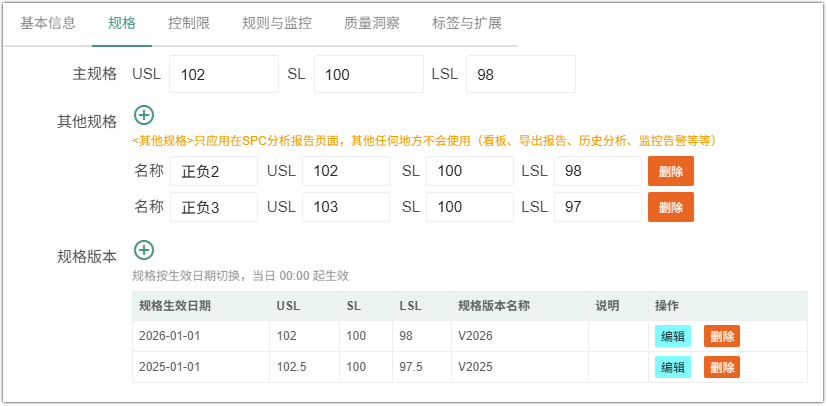
Task: Delete the V2026 specification version
Action: [722, 336]
